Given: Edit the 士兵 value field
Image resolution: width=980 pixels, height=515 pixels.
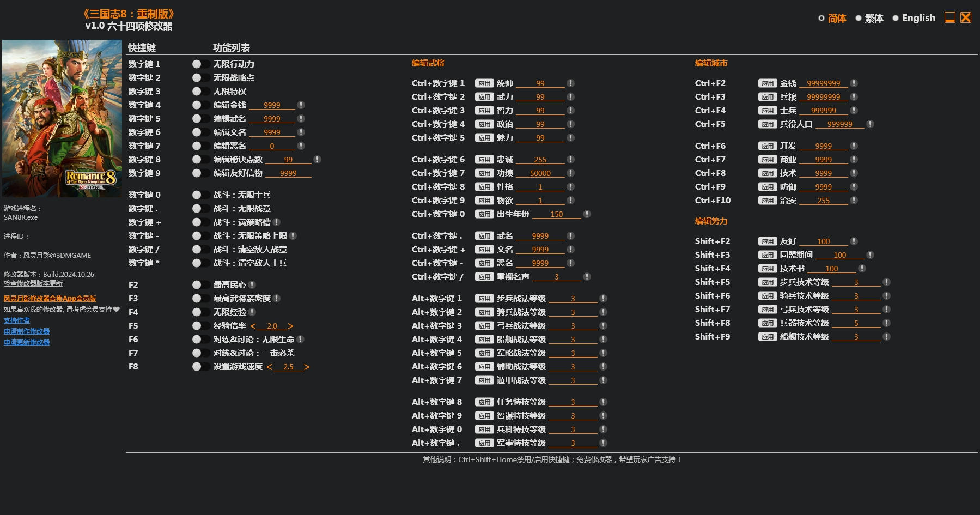Looking at the screenshot, I should pos(823,111).
